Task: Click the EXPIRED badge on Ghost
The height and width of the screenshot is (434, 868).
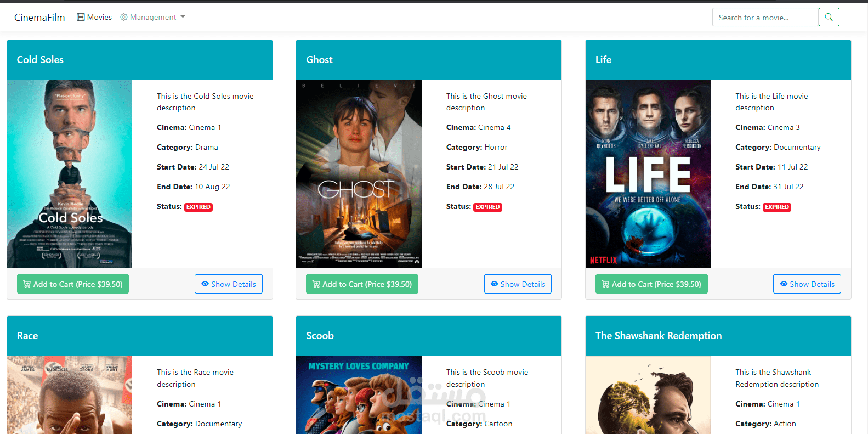Action: point(487,207)
